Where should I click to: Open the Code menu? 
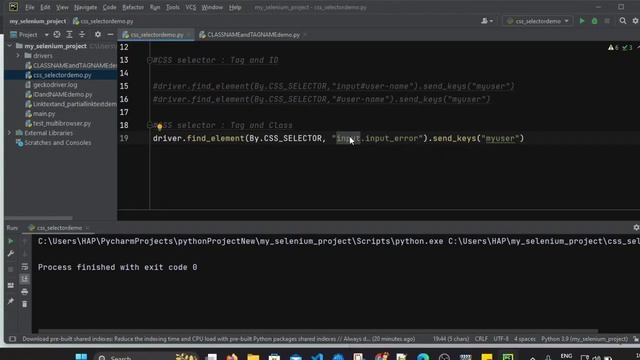tap(109, 7)
